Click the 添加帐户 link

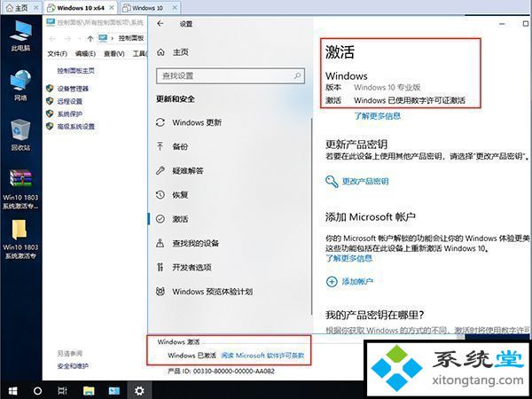(357, 281)
